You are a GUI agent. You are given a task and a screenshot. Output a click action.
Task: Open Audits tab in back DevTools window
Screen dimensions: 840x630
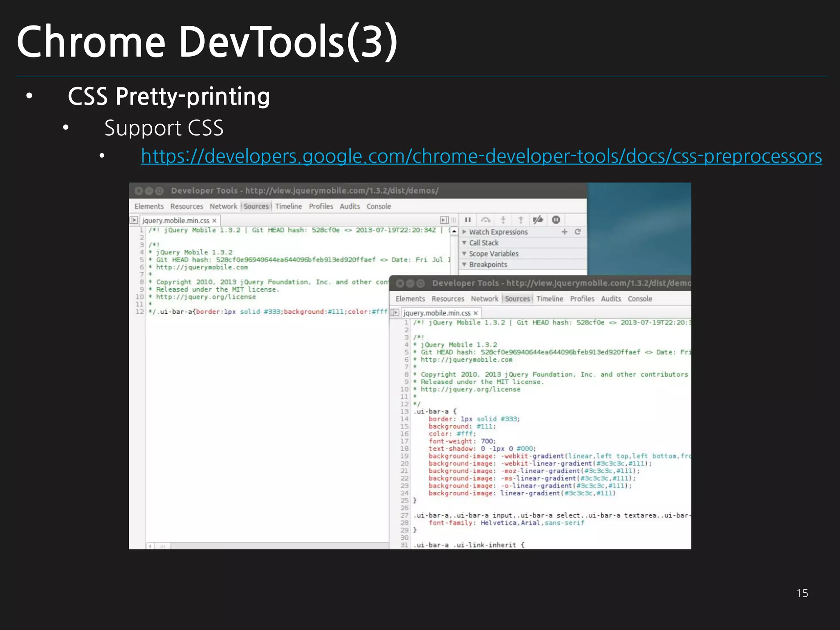coord(349,206)
